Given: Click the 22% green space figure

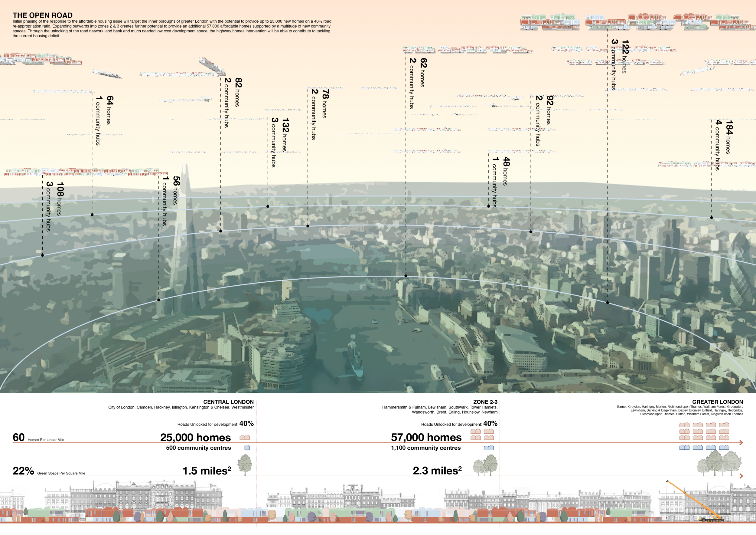Looking at the screenshot, I should pyautogui.click(x=23, y=471).
